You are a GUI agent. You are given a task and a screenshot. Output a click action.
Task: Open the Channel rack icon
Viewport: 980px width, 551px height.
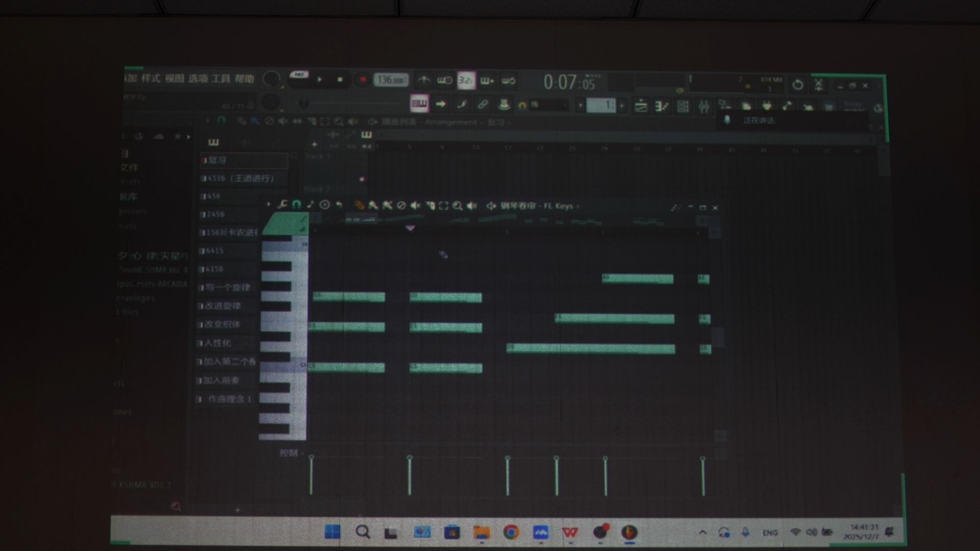point(682,106)
